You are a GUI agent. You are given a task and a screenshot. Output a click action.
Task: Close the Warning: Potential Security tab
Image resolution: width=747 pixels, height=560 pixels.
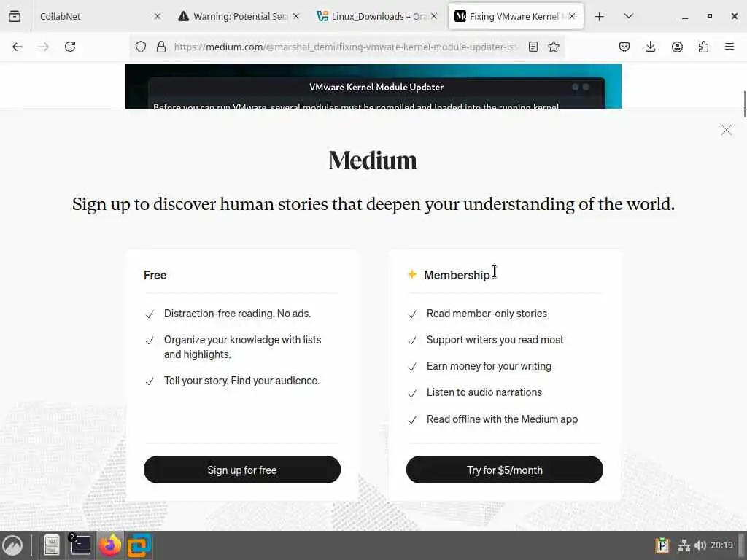pyautogui.click(x=296, y=16)
